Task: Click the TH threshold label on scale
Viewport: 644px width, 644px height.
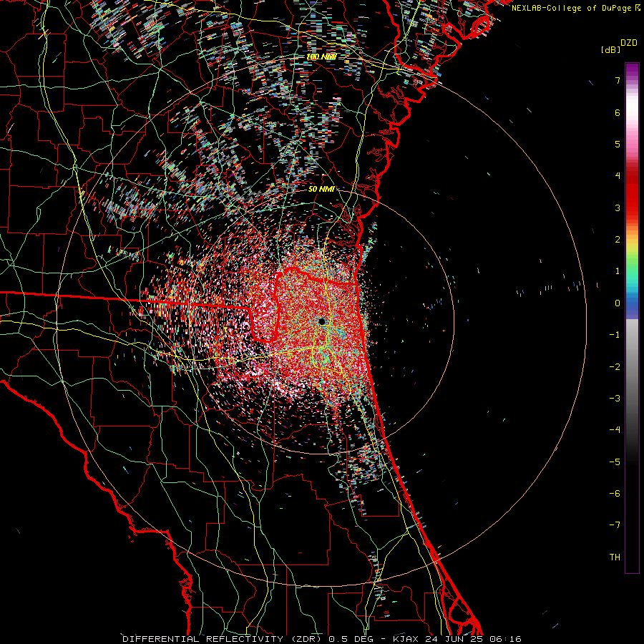Action: coord(615,557)
